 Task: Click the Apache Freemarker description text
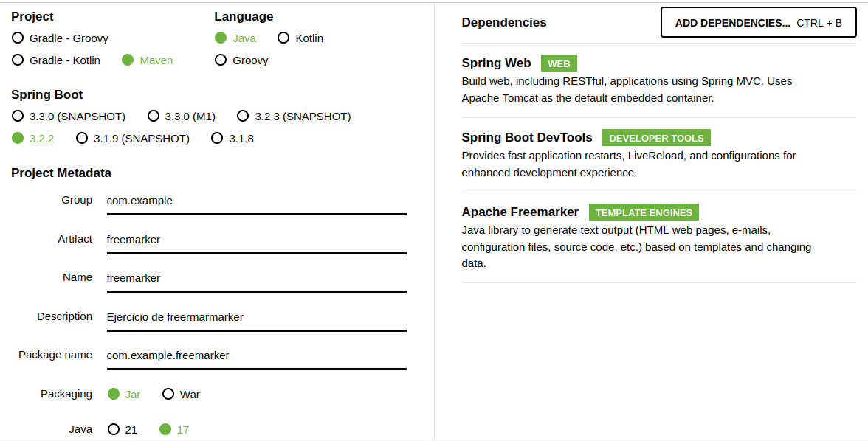(x=636, y=247)
